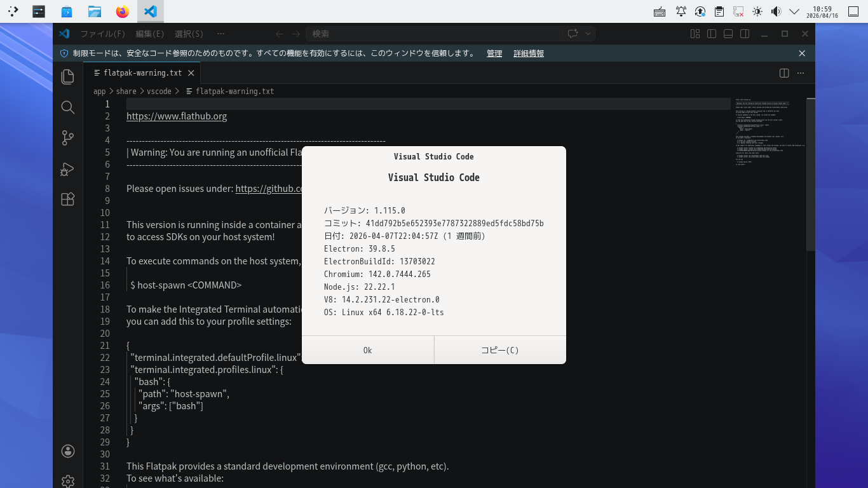Screen dimensions: 868x488
Task: Click the editor vertical scrollbar
Action: click(x=811, y=175)
